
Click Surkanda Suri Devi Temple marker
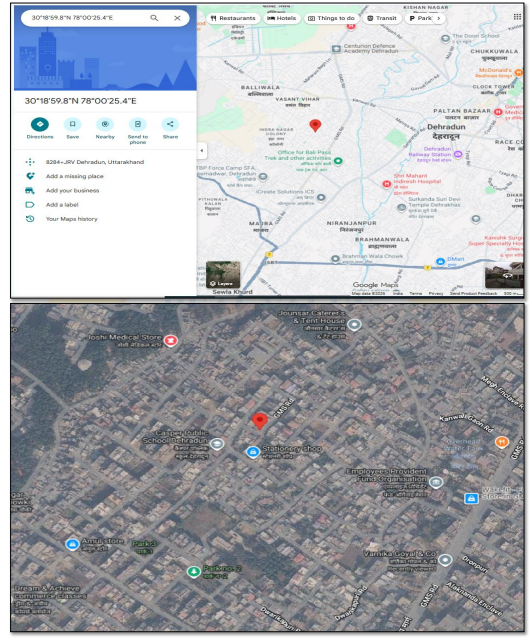click(x=401, y=207)
